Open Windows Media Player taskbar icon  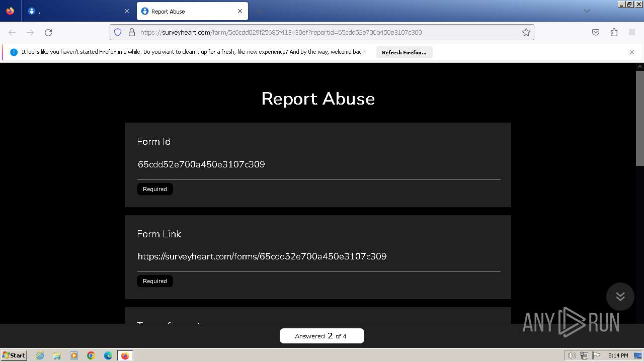[74, 355]
